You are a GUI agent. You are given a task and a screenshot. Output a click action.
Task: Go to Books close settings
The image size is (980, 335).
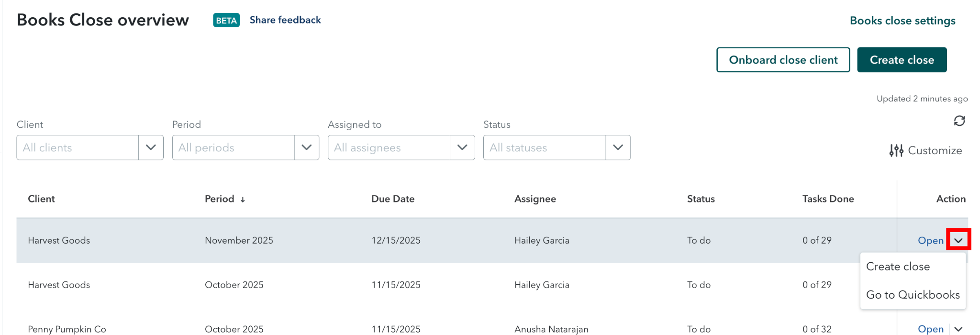[902, 21]
